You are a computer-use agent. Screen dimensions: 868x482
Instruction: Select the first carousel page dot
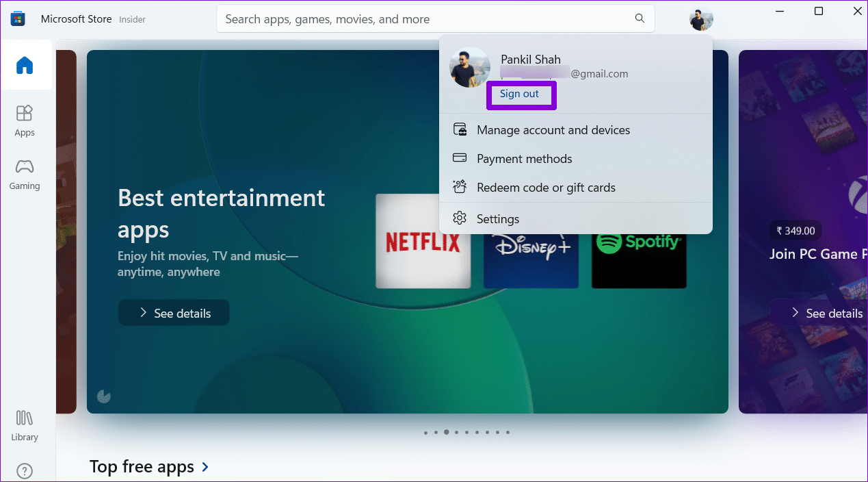pyautogui.click(x=425, y=433)
